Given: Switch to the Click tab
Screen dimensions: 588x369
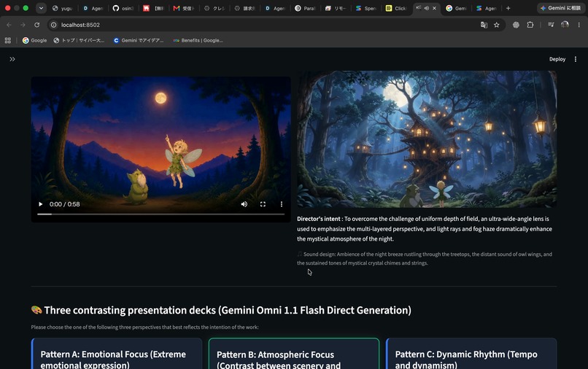Looking at the screenshot, I should pos(396,8).
